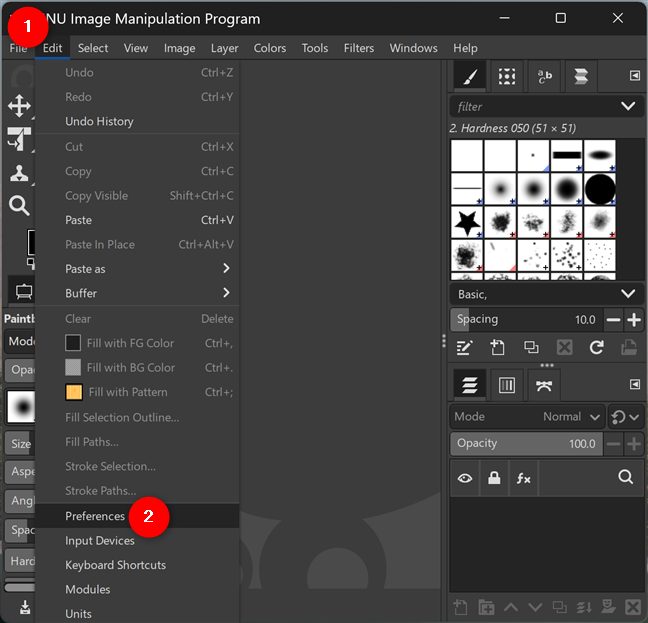Viewport: 648px width, 623px height.
Task: Switch to the Paths tab
Action: 544,385
